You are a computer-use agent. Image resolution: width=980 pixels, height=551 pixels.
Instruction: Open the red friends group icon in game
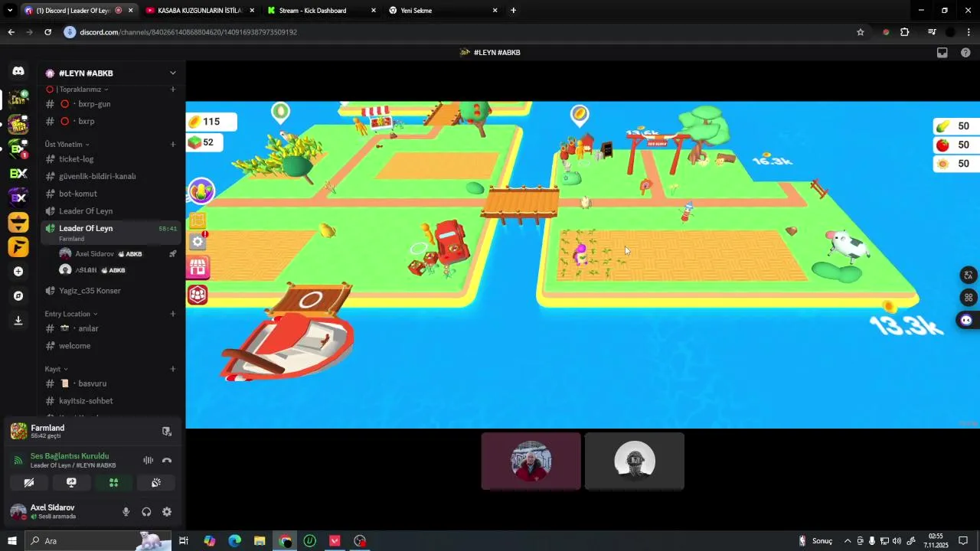click(198, 294)
